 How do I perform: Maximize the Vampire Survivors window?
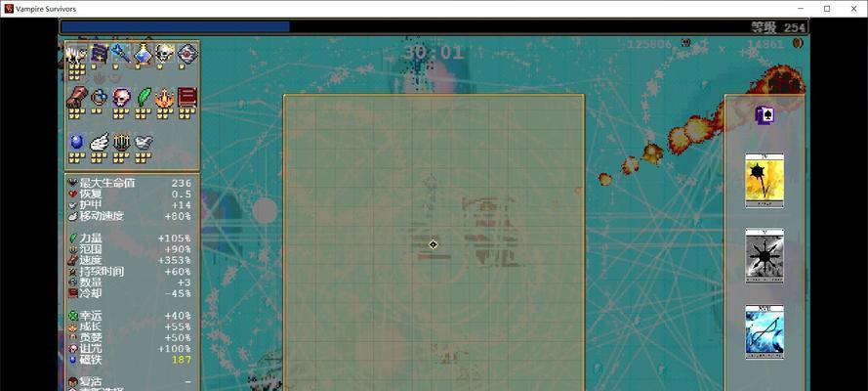click(827, 9)
